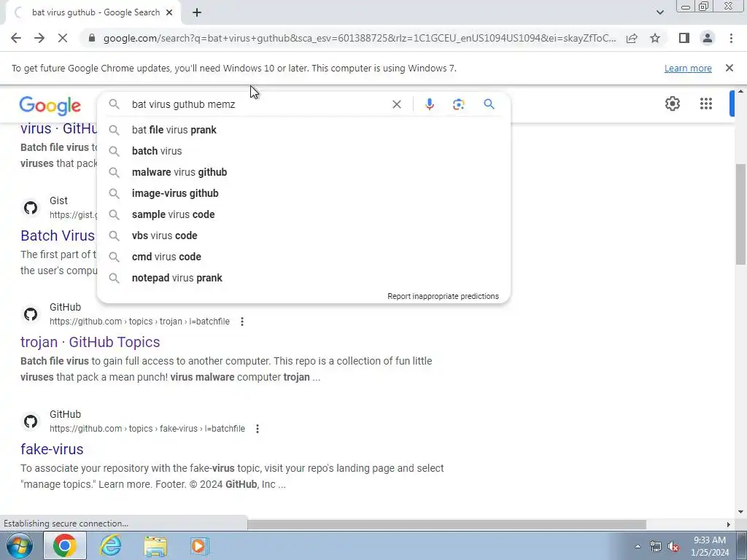Open options for fake-virus result
This screenshot has height=560, width=747.
(258, 429)
